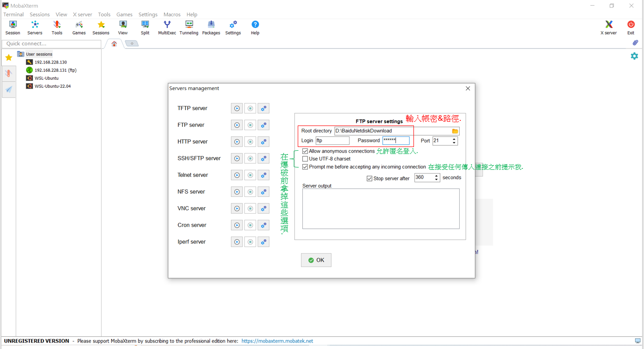Image resolution: width=644 pixels, height=349 pixels.
Task: Start the Cron server
Action: (x=237, y=225)
